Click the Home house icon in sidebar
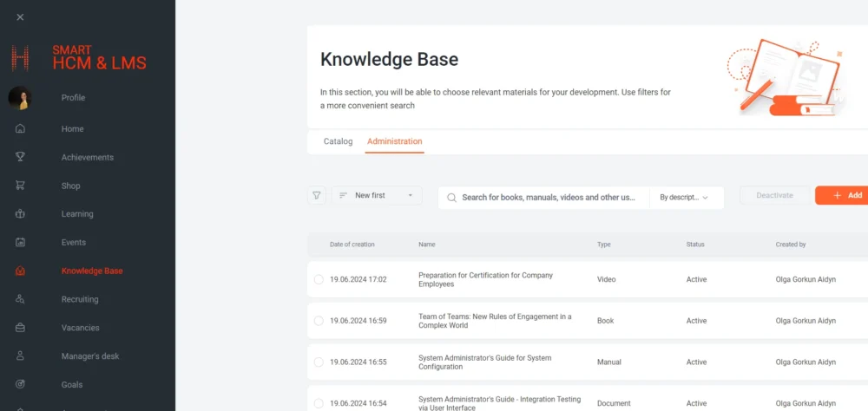868x411 pixels. point(20,129)
